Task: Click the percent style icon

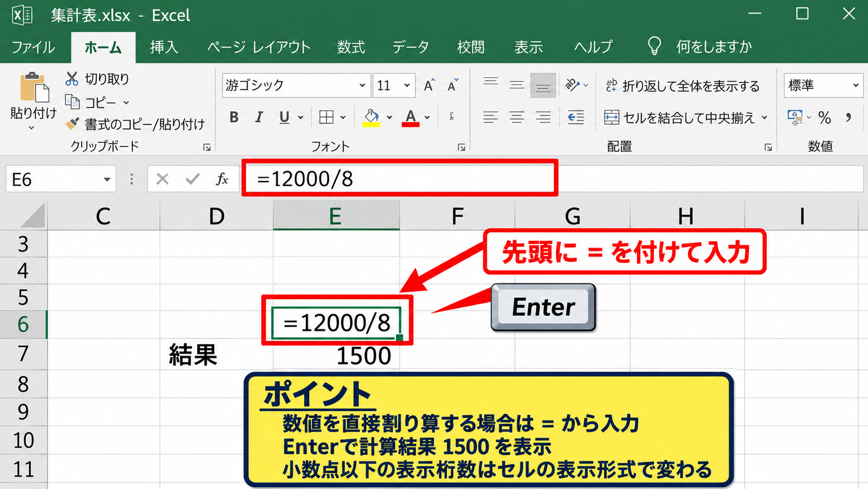Action: click(824, 117)
